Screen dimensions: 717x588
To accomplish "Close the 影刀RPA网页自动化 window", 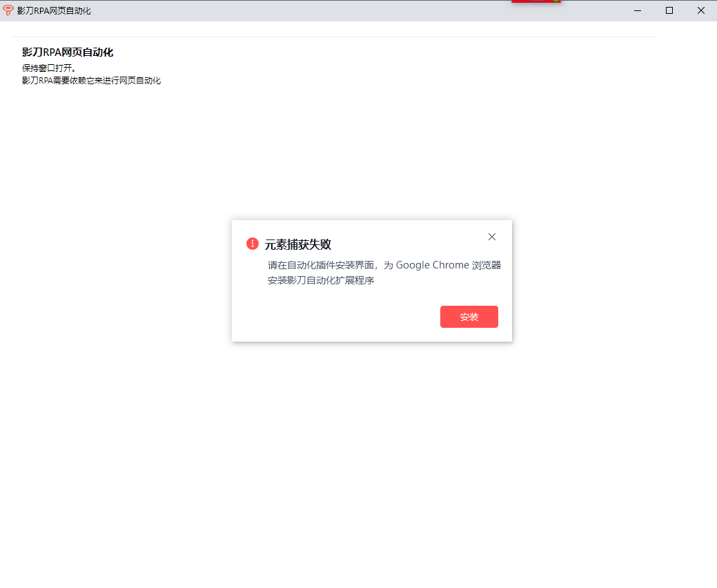I will [x=700, y=10].
